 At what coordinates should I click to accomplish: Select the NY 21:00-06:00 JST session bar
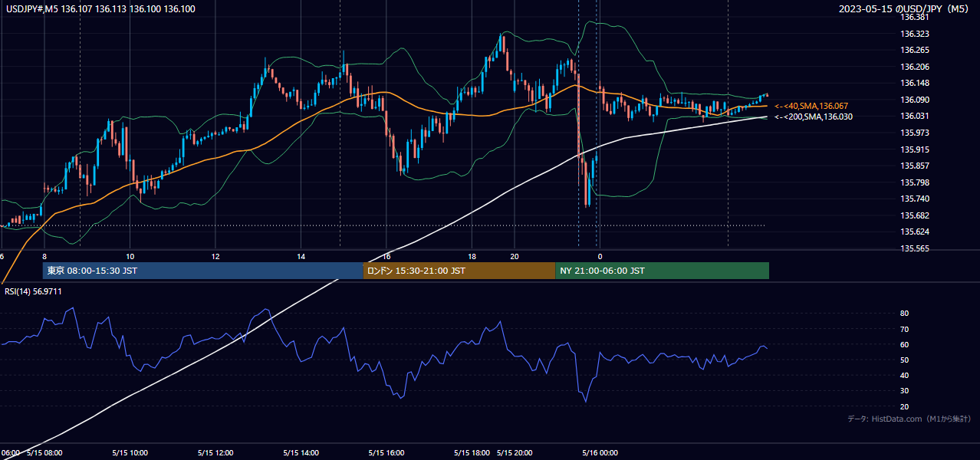click(662, 271)
